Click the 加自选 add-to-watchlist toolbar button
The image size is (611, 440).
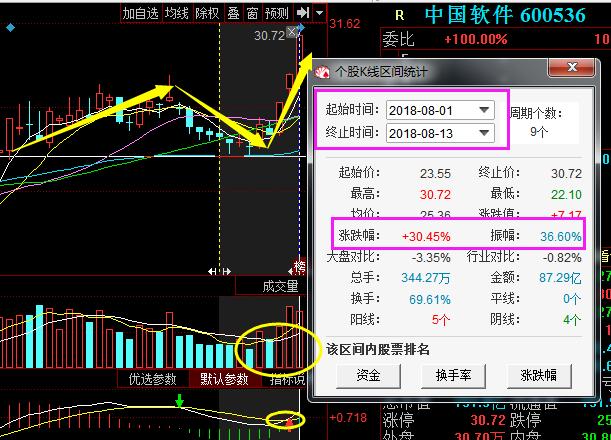click(x=141, y=13)
